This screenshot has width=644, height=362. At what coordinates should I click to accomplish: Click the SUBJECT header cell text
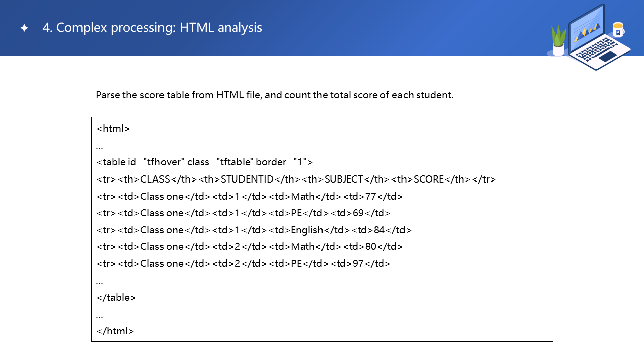point(343,179)
